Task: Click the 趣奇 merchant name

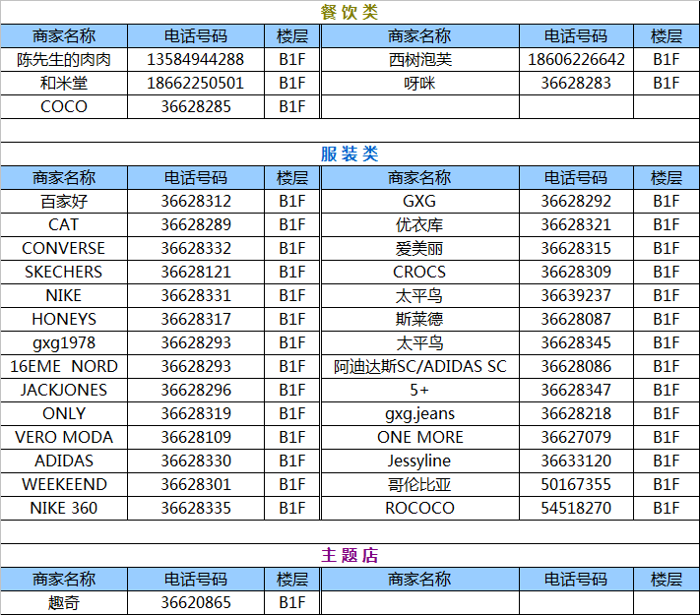Action: point(64,602)
